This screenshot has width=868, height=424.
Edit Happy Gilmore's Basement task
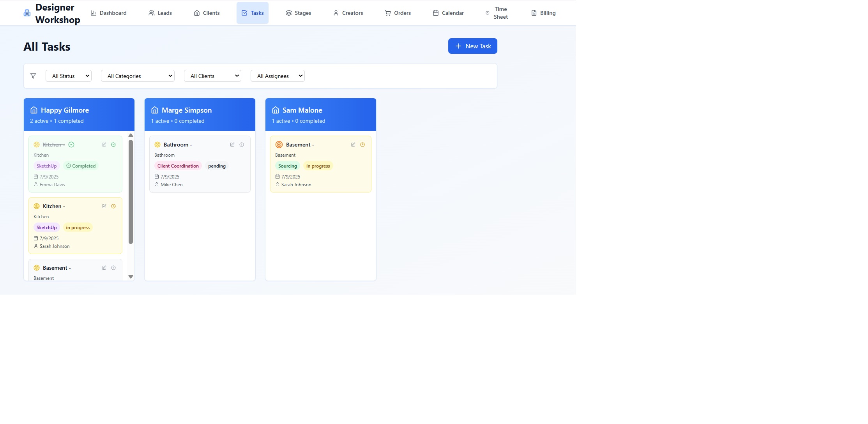click(104, 268)
